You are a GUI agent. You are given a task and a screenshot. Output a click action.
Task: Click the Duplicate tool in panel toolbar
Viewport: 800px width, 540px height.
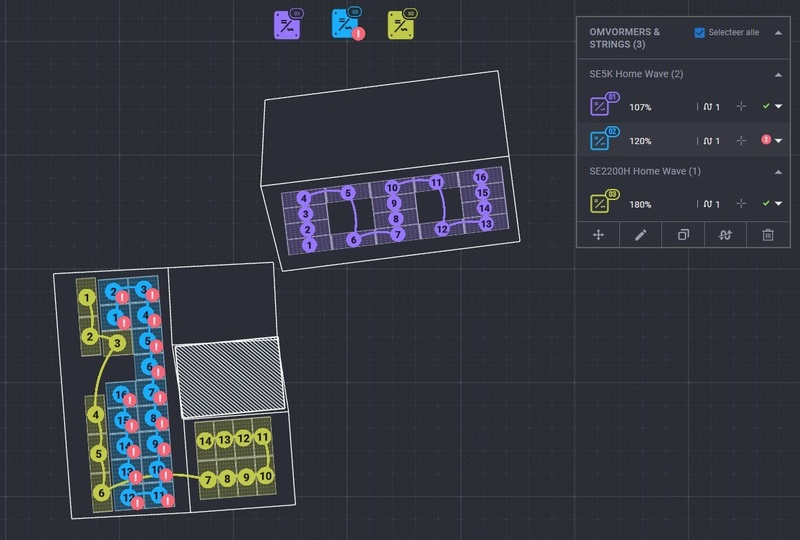[683, 235]
